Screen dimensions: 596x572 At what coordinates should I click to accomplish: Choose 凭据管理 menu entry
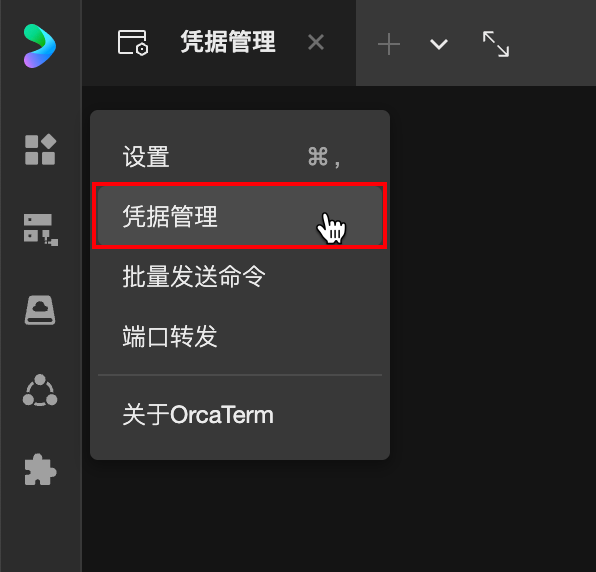tap(240, 216)
